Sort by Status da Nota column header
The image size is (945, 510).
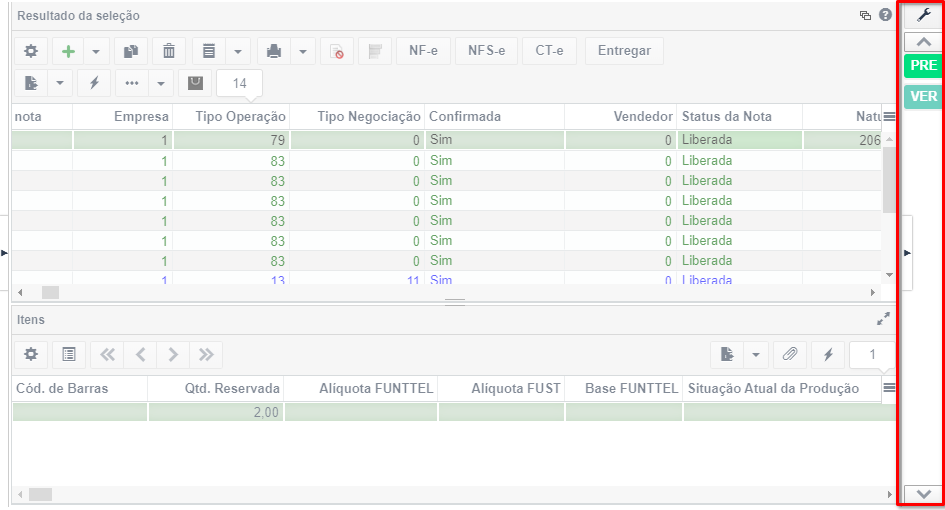[x=727, y=116]
